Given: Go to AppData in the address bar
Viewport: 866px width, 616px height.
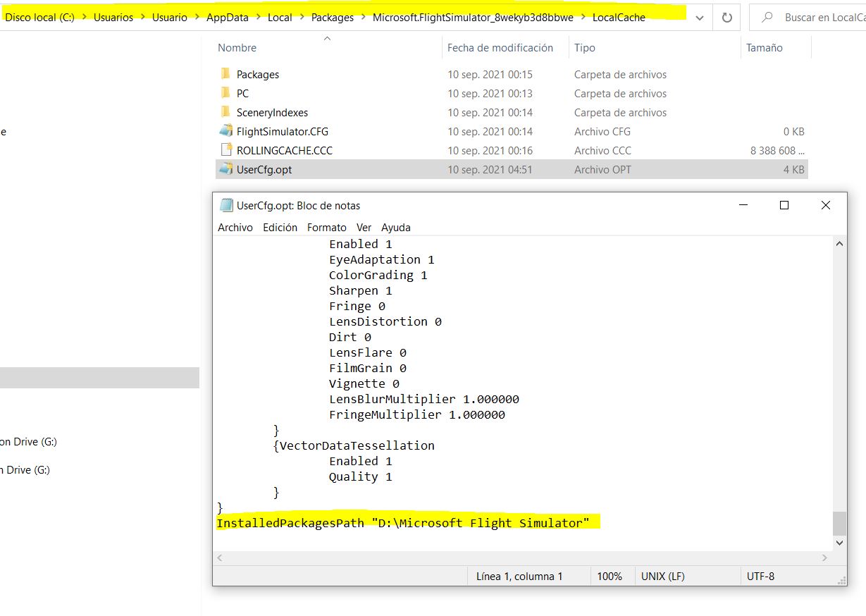Looking at the screenshot, I should tap(228, 18).
